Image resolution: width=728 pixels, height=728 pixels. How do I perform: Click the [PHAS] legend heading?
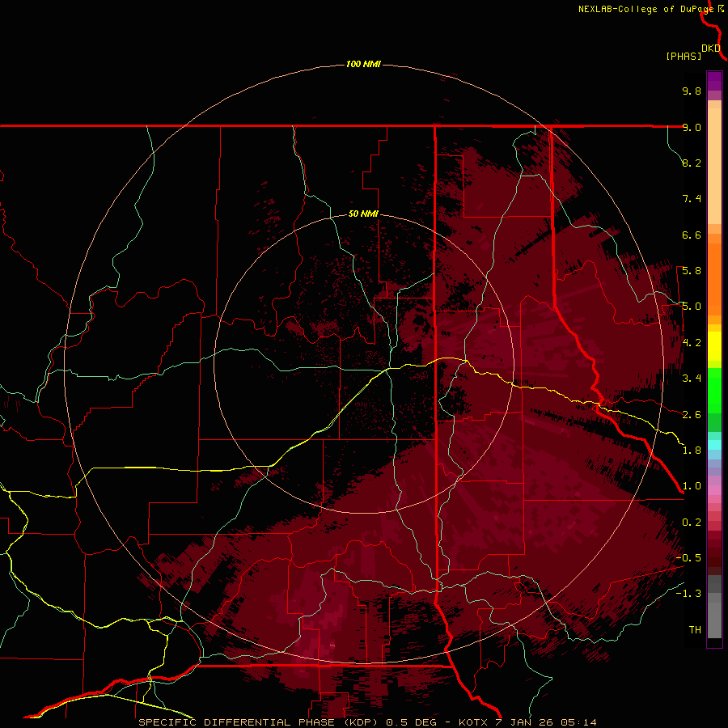tap(684, 56)
